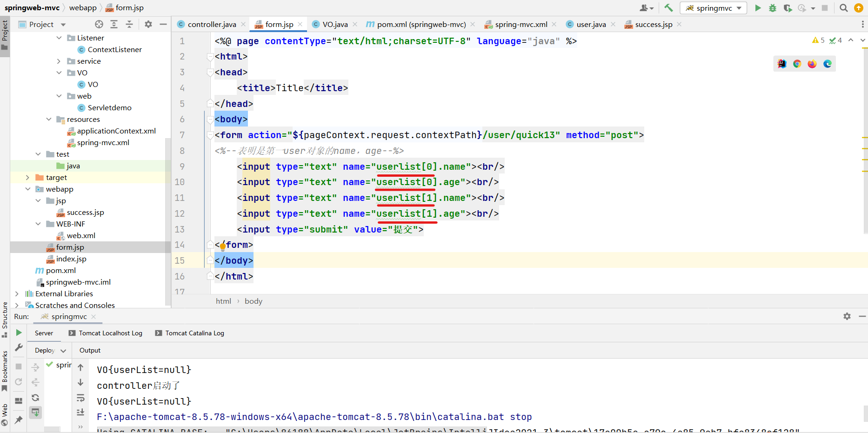Jump to next highlighted error arrow
This screenshot has height=433, width=868.
[x=863, y=40]
